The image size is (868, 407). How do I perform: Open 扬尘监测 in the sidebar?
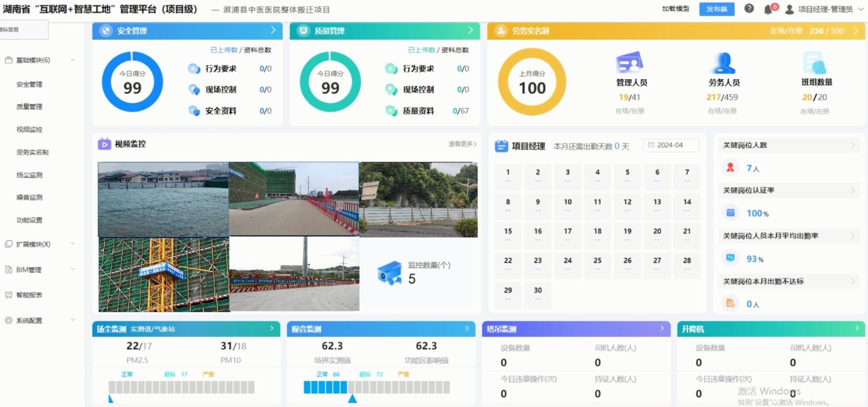click(x=29, y=175)
